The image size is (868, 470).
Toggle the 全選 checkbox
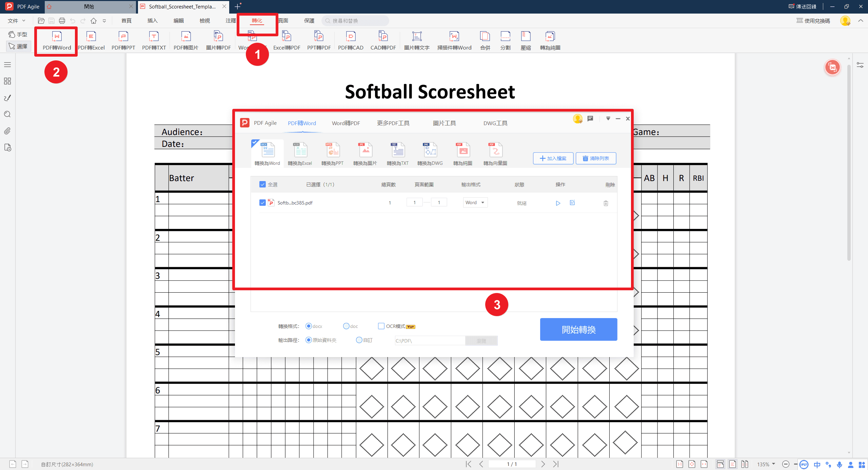pos(262,184)
